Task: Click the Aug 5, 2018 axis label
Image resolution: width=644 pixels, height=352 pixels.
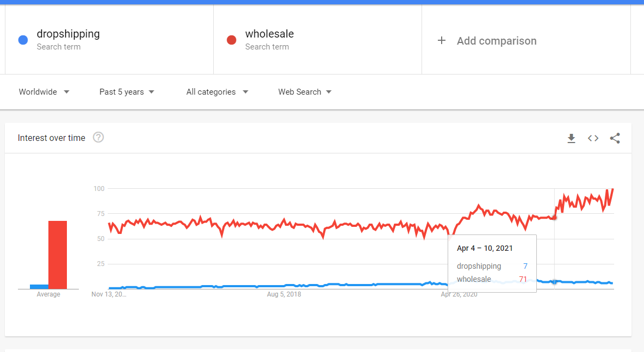Action: coord(284,294)
